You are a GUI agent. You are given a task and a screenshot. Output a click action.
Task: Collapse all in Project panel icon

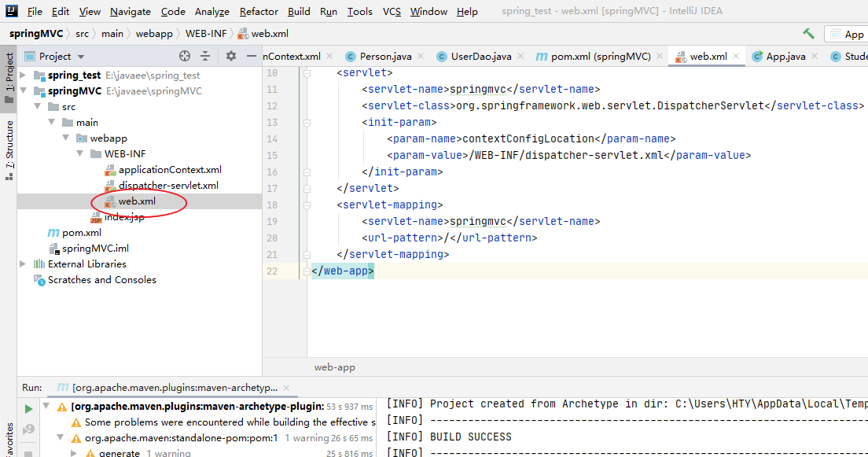pyautogui.click(x=205, y=56)
